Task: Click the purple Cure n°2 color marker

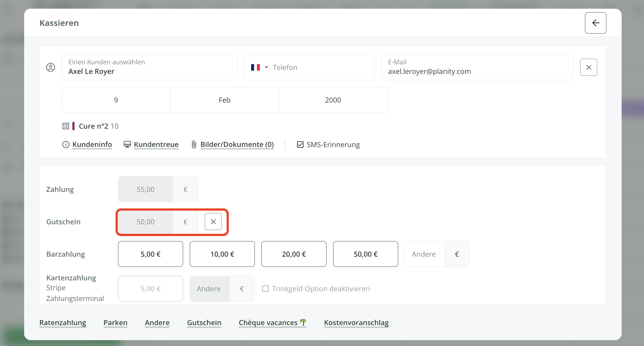Action: coord(73,126)
